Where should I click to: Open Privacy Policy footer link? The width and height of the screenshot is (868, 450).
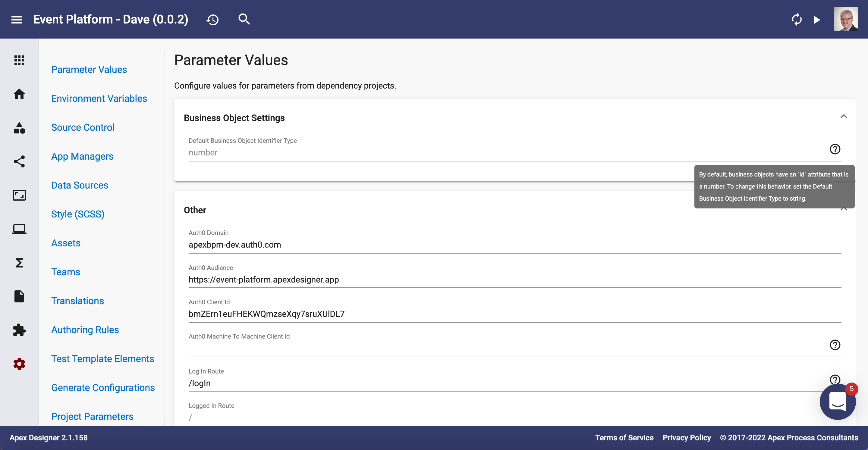click(687, 438)
